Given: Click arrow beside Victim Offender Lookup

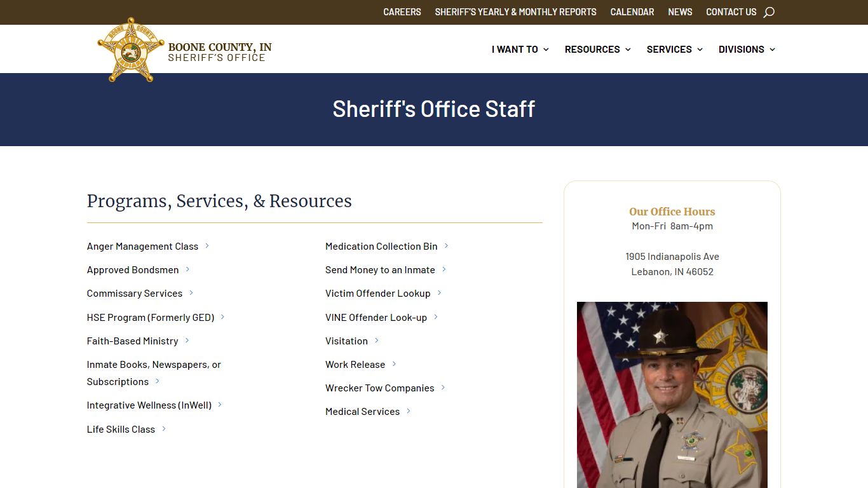Looking at the screenshot, I should click(x=440, y=293).
